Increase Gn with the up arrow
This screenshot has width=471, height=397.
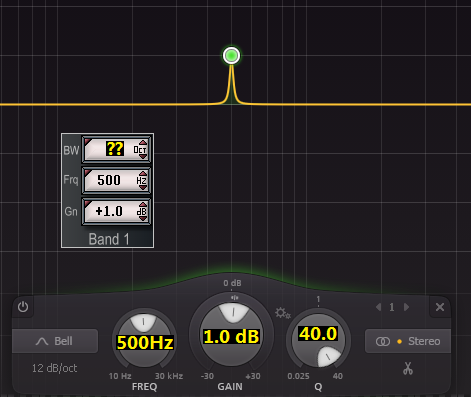click(143, 204)
